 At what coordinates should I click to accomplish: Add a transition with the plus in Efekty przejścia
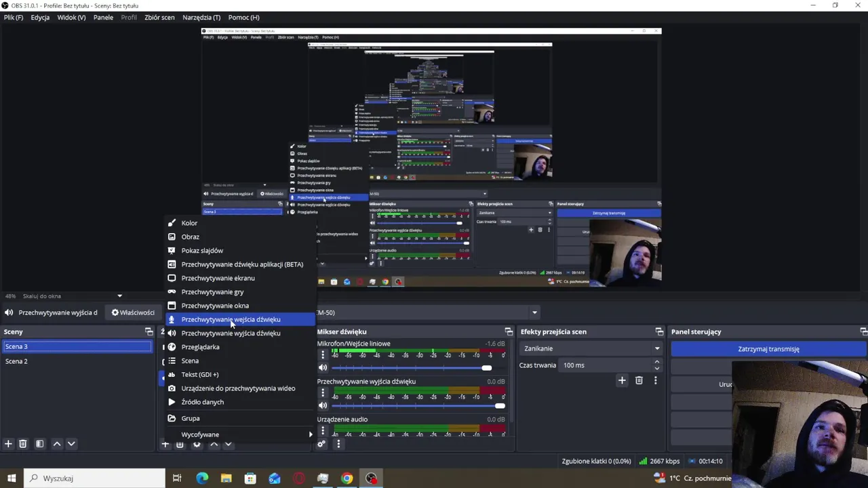coord(622,380)
